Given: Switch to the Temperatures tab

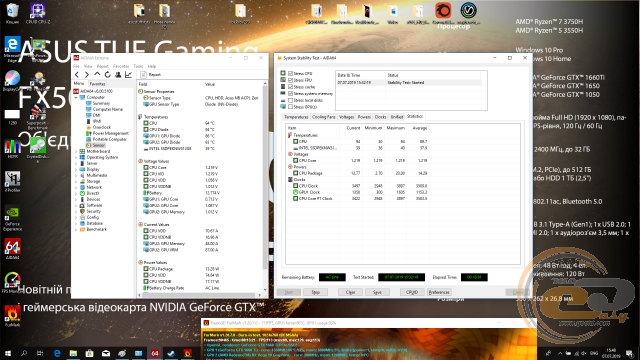Looking at the screenshot, I should tap(296, 117).
